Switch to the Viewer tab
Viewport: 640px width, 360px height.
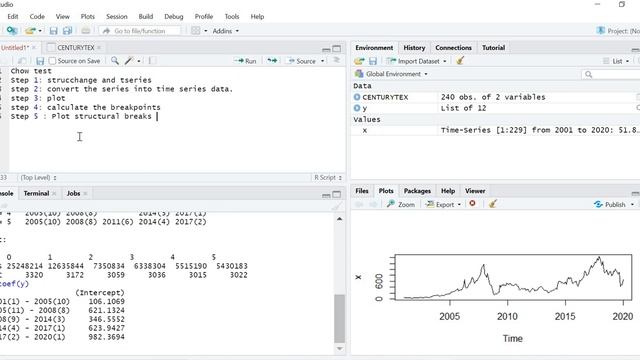(475, 191)
